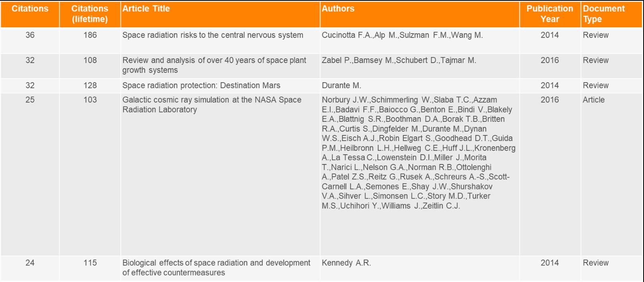Image resolution: width=644 pixels, height=282 pixels.
Task: Click the Publication Year column header
Action: (549, 14)
